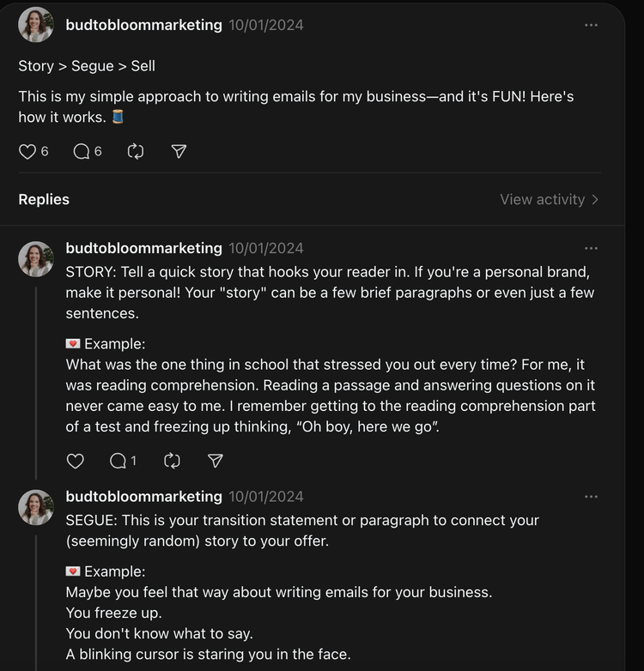The image size is (644, 671).
Task: Open comments on the main post
Action: click(82, 152)
